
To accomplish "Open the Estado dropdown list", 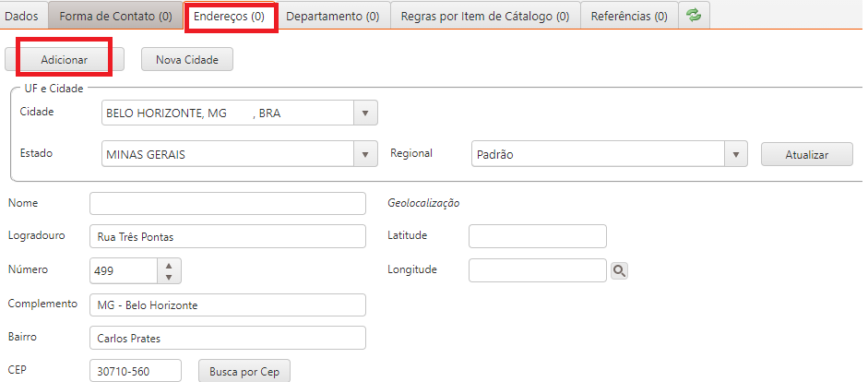I will (x=365, y=154).
